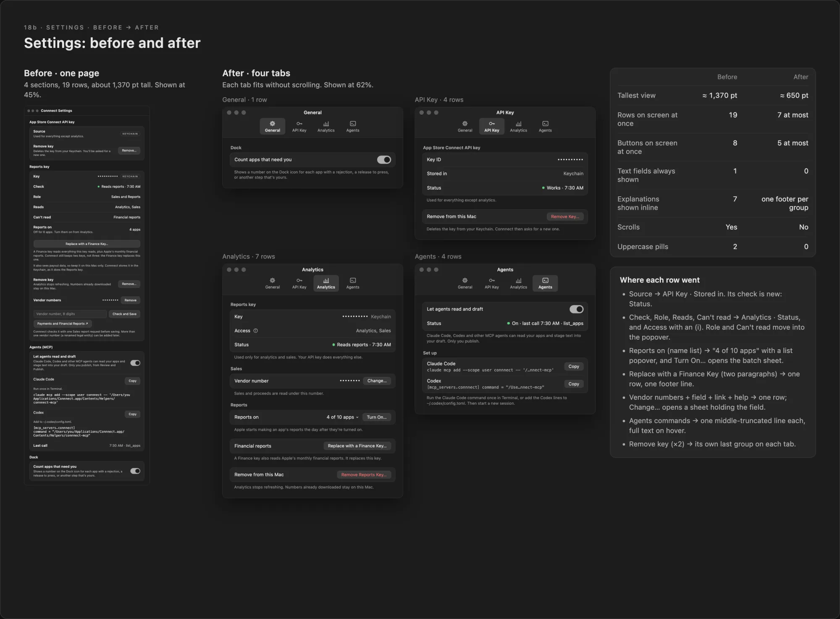Viewport: 840px width, 619px height.
Task: Click the Where each row went heading
Action: pos(659,280)
